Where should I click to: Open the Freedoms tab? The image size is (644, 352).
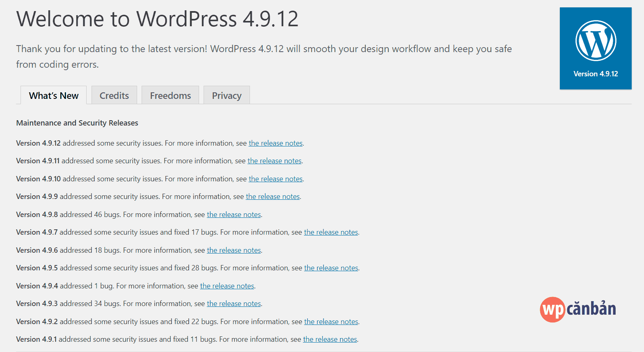(x=170, y=95)
